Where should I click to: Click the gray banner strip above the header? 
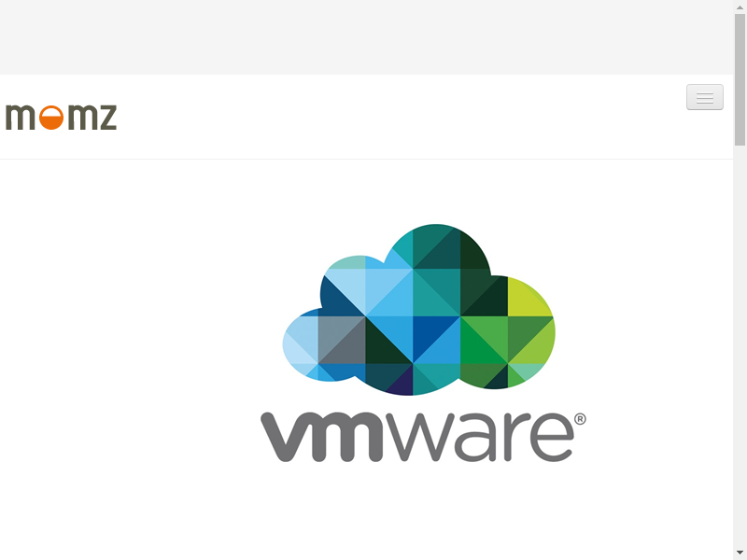tap(366, 37)
